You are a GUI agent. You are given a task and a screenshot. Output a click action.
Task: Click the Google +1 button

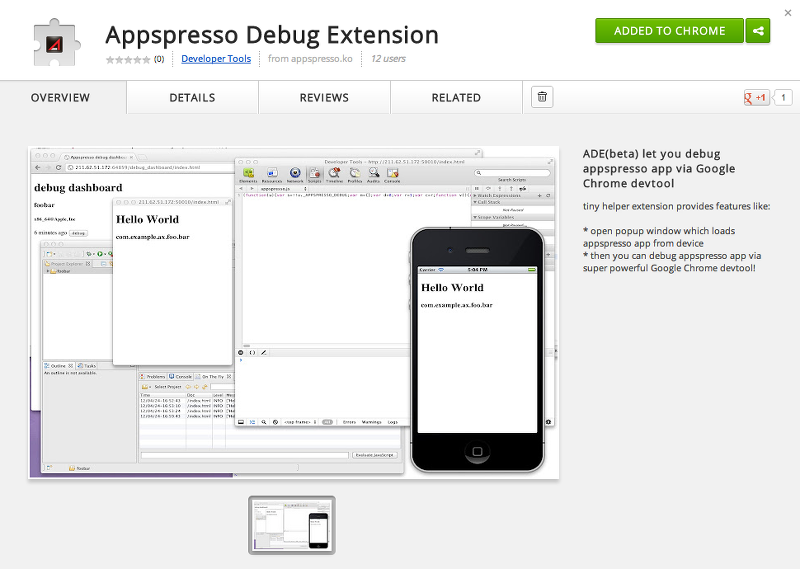756,97
